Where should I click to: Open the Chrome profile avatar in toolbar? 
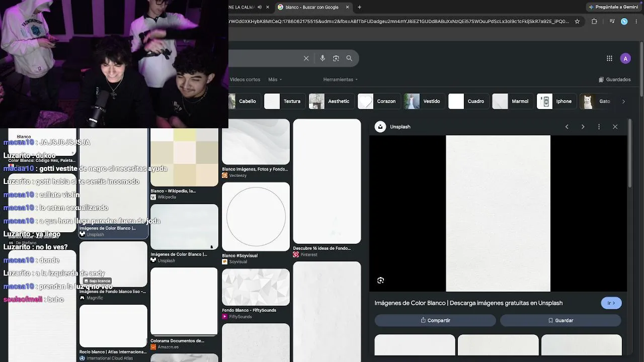pos(624,22)
